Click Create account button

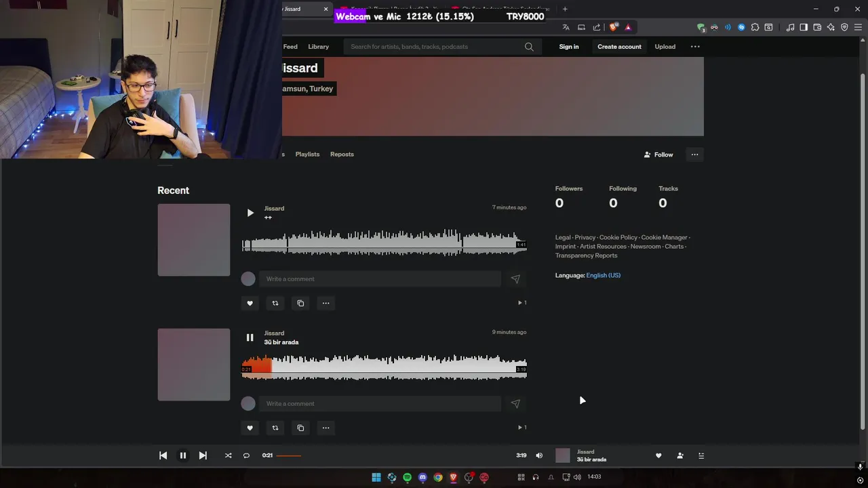tap(619, 47)
